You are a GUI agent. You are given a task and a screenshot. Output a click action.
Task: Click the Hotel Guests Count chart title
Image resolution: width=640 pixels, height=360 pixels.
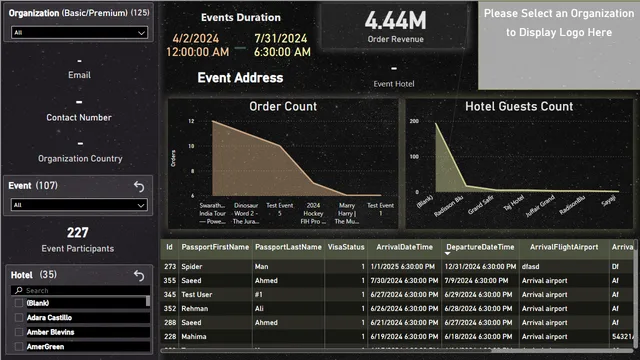tap(519, 107)
